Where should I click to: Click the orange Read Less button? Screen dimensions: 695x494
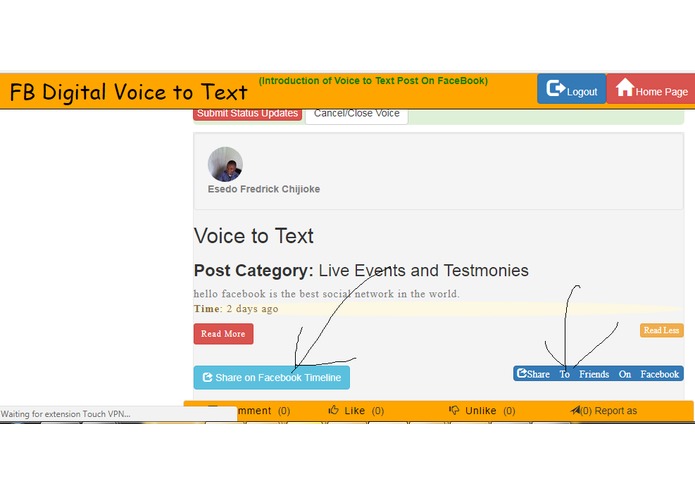[x=661, y=330]
